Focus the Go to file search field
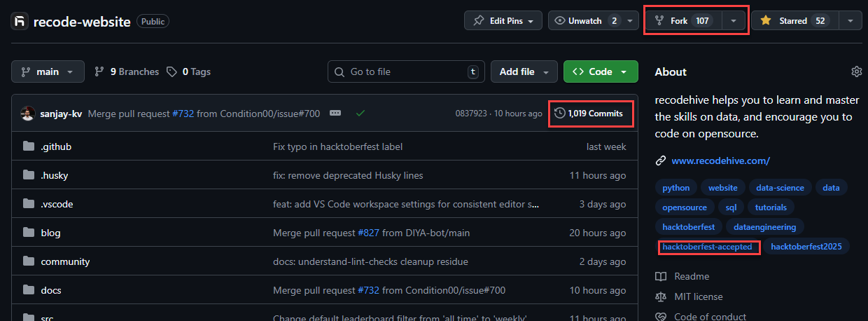This screenshot has width=868, height=321. pos(407,71)
